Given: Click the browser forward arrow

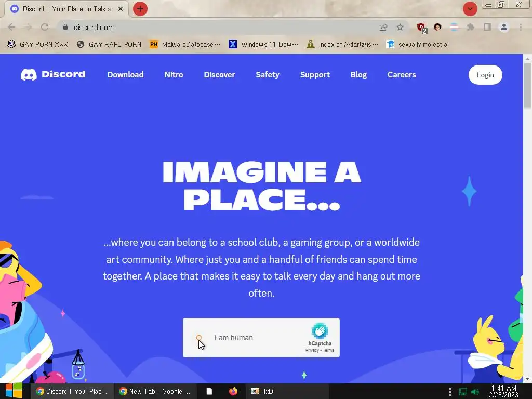Looking at the screenshot, I should [x=28, y=27].
